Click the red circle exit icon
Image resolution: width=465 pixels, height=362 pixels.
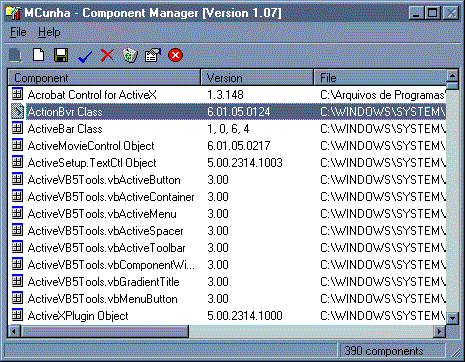175,55
